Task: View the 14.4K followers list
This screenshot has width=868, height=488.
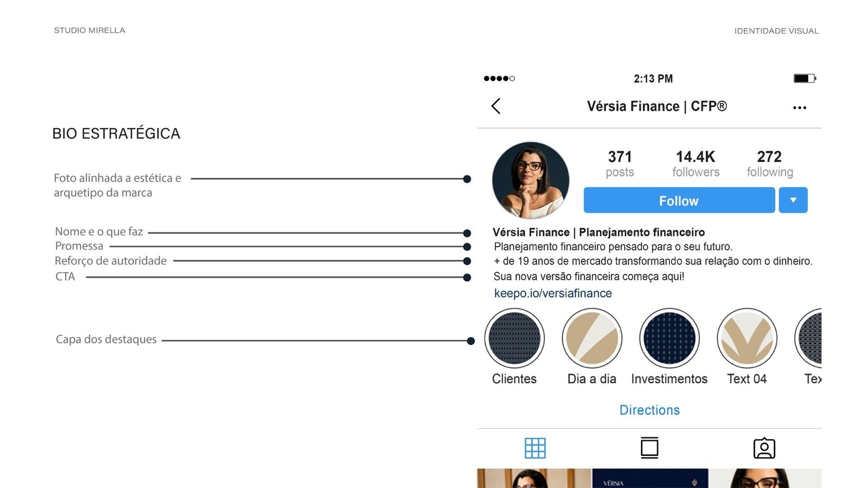Action: [695, 163]
